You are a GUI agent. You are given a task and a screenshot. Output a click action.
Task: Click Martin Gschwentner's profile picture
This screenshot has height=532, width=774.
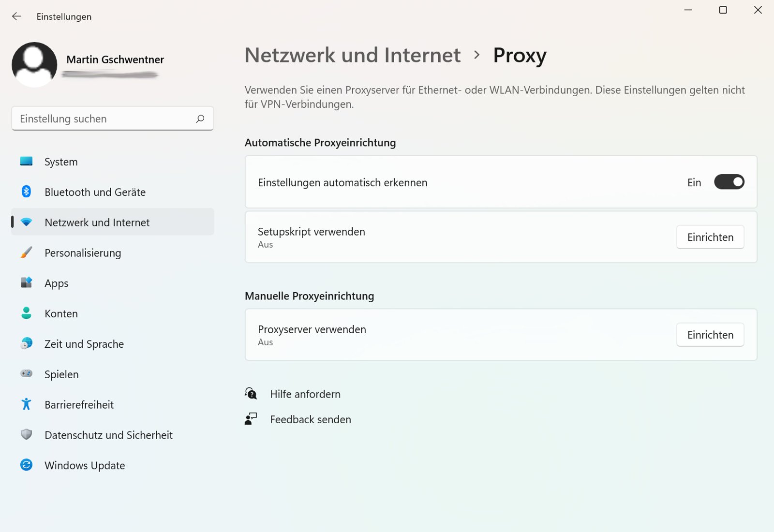tap(34, 64)
